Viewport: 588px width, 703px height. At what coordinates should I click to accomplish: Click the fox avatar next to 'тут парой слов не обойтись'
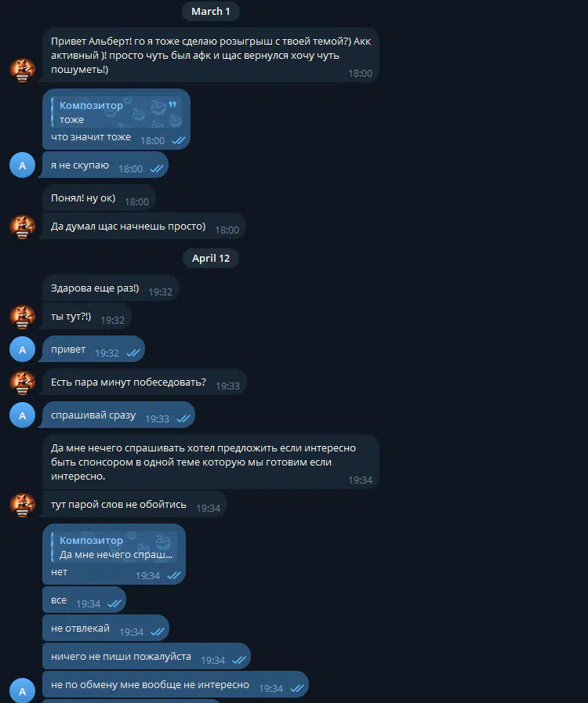(x=23, y=505)
